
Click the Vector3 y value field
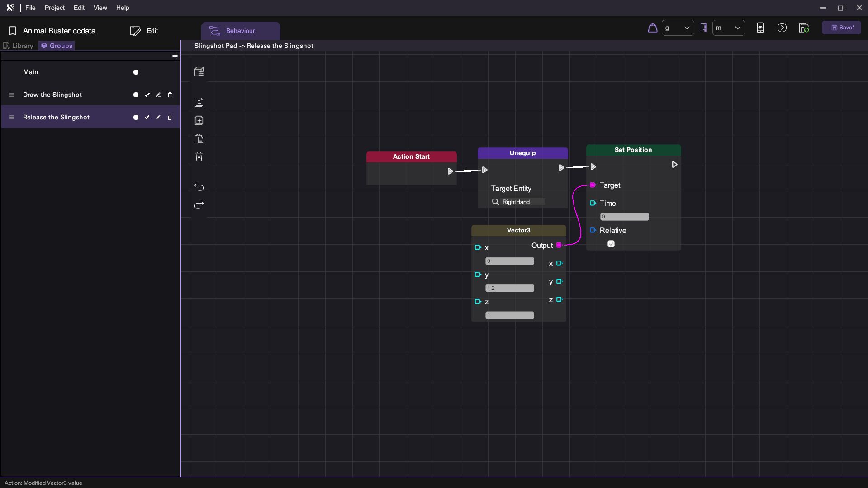click(x=509, y=289)
